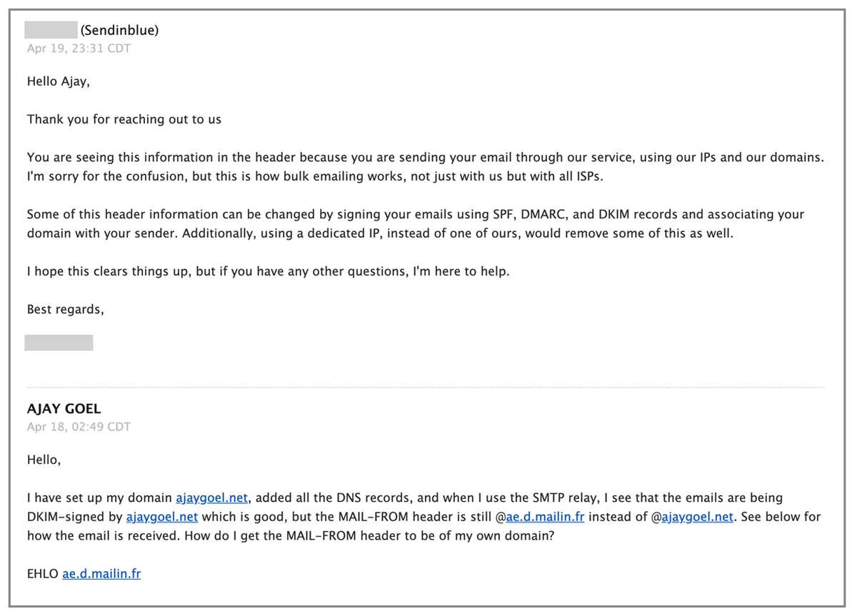This screenshot has width=857, height=616.
Task: Click 'Thank you for reaching out to us'
Action: (124, 119)
